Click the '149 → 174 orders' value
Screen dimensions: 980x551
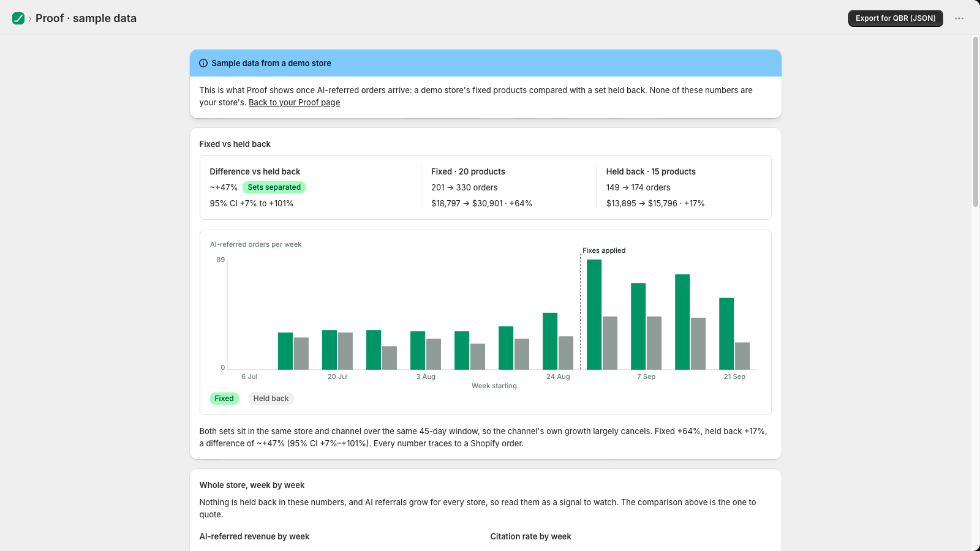point(638,187)
